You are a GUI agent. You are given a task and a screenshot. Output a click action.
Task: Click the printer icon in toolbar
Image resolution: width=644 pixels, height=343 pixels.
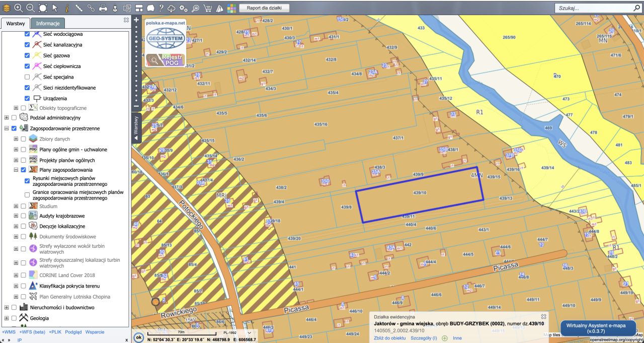pos(103,8)
